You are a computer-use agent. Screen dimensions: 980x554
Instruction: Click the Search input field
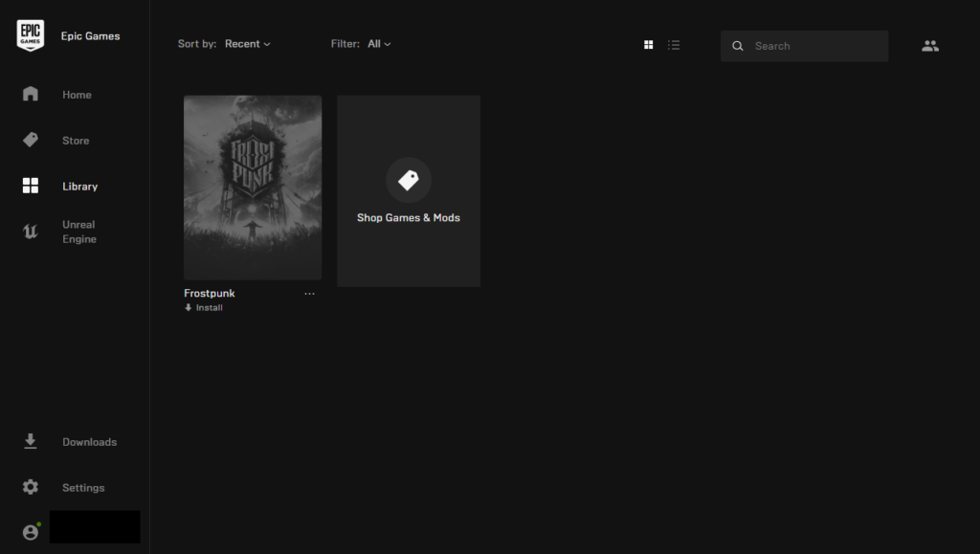click(x=813, y=46)
